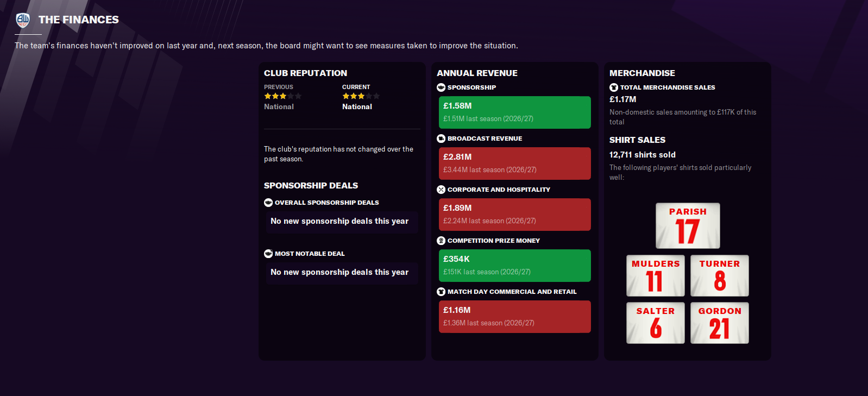The image size is (868, 396).
Task: Select the Gordon number 21 shirt
Action: [x=720, y=323]
